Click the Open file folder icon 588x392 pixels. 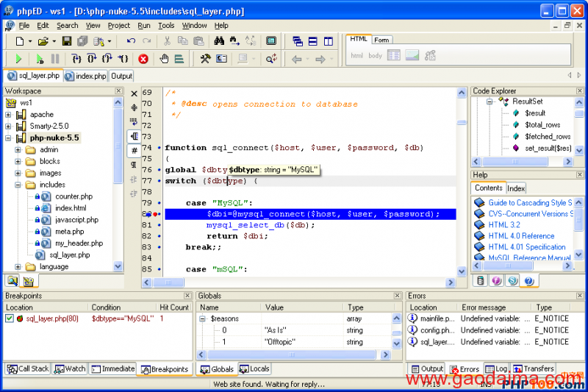(43, 41)
